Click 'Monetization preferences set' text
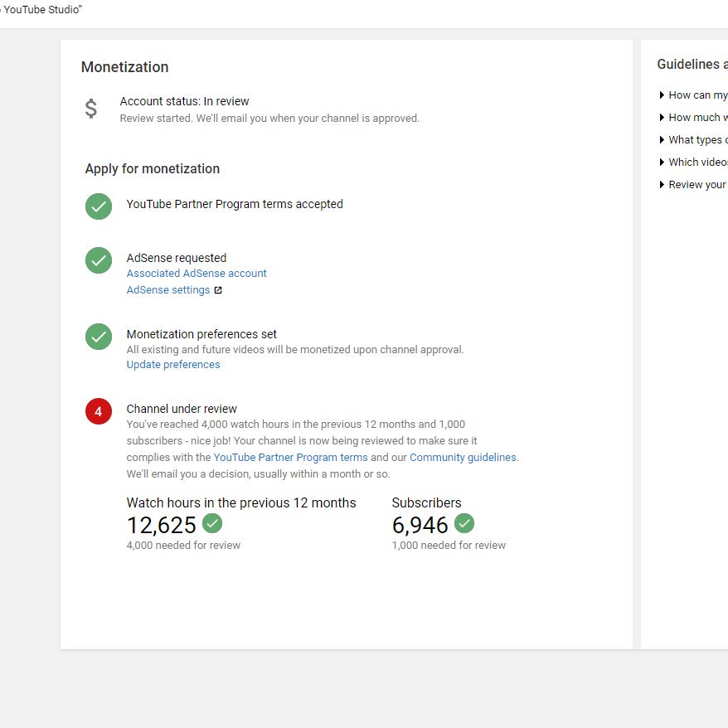 coord(201,334)
